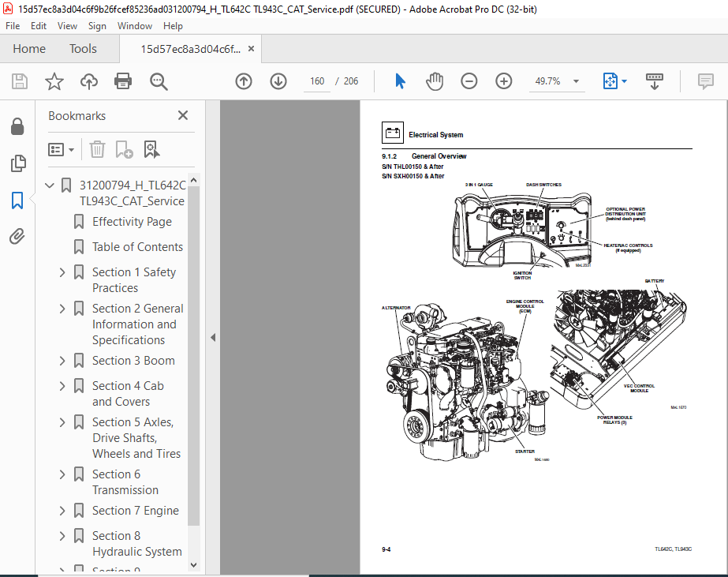Close the open document tab
728x577 pixels.
pos(251,48)
